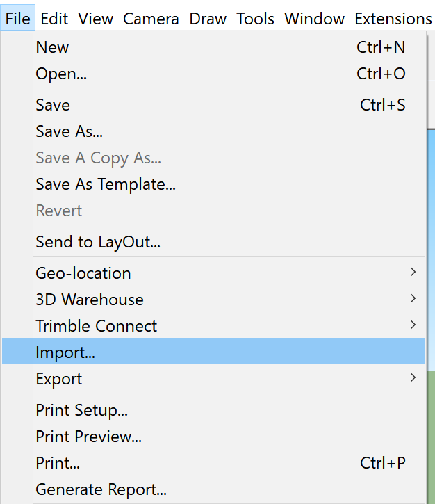This screenshot has height=504, width=435.
Task: Expand the Export submenu arrow
Action: click(413, 377)
